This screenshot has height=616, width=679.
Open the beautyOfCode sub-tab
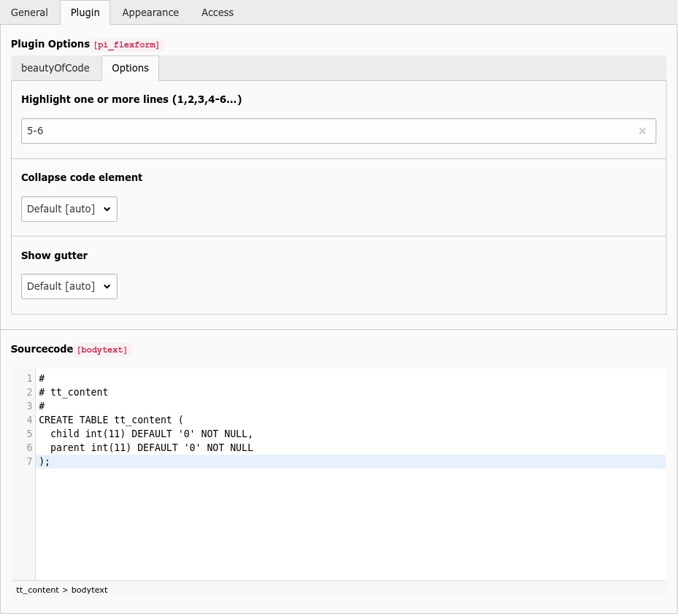point(55,68)
